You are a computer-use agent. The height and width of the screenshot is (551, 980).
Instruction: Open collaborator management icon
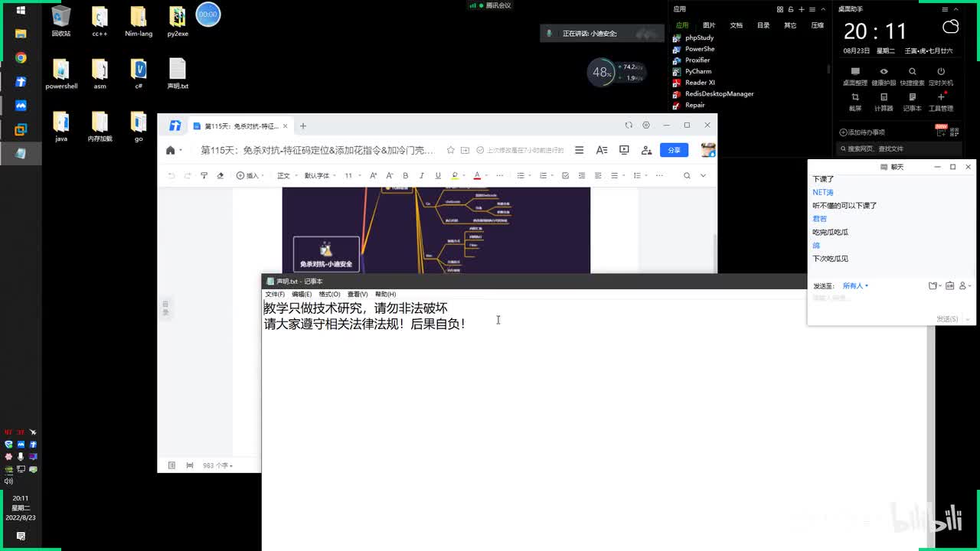(x=647, y=150)
